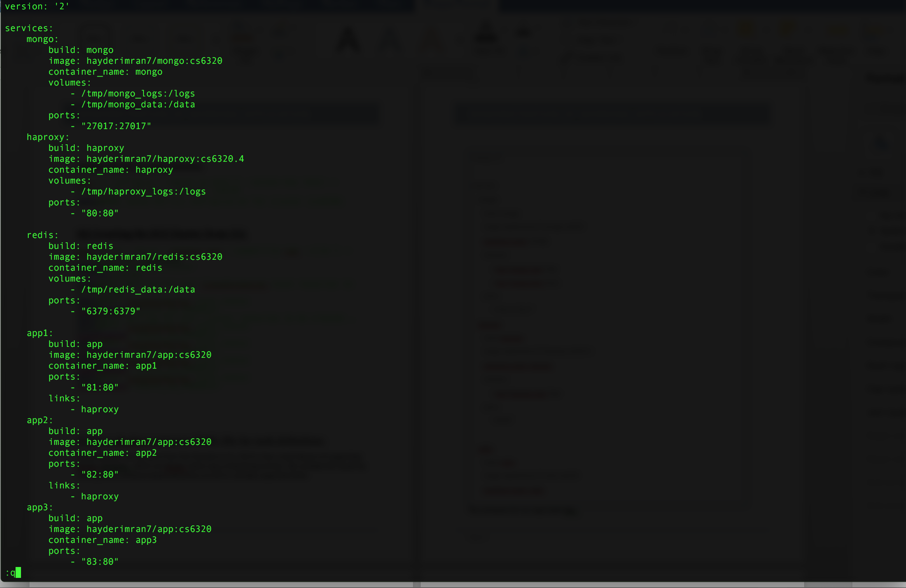This screenshot has width=906, height=588.
Task: Click the "version: '2'" line
Action: point(37,6)
